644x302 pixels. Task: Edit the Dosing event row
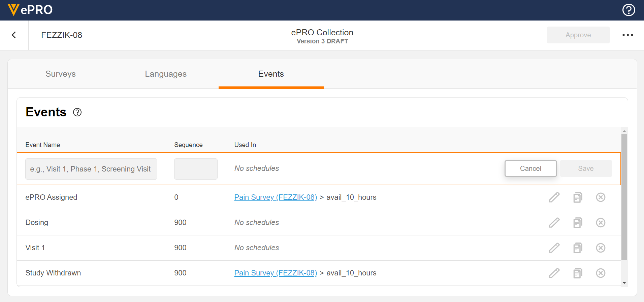pos(554,223)
